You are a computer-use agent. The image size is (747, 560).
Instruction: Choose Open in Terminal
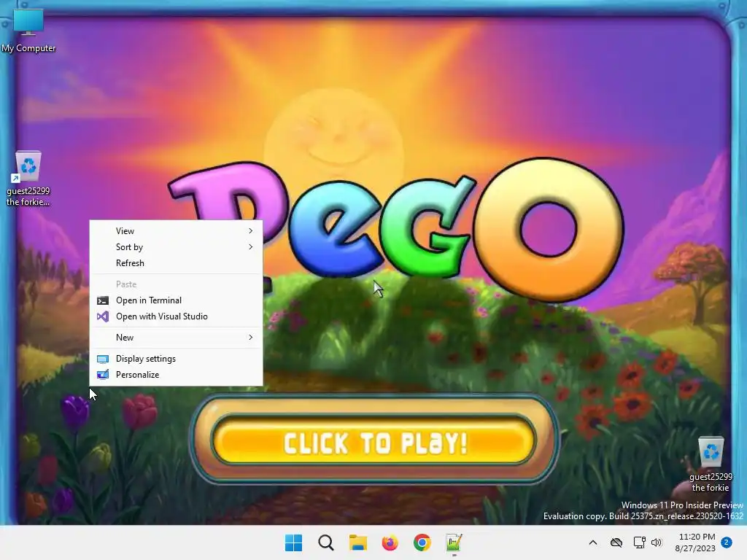coord(177,300)
